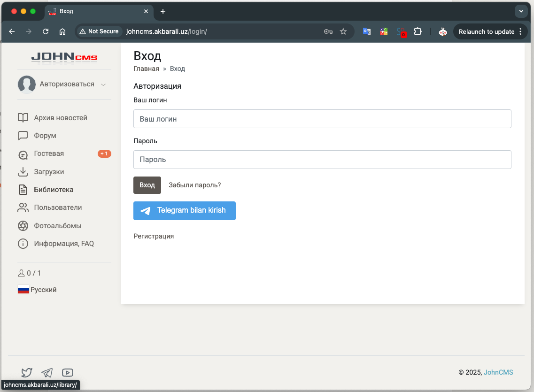Click the Telegram bilan kirish button

tap(185, 211)
